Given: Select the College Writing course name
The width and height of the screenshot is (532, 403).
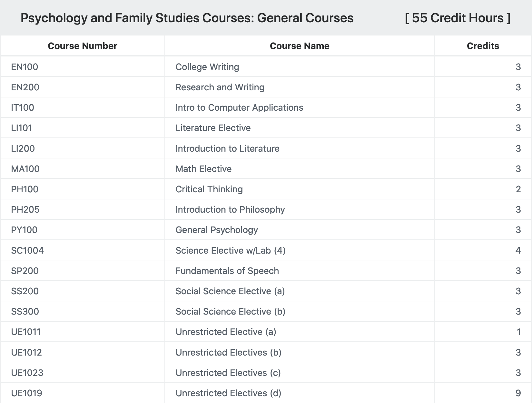Looking at the screenshot, I should point(207,67).
